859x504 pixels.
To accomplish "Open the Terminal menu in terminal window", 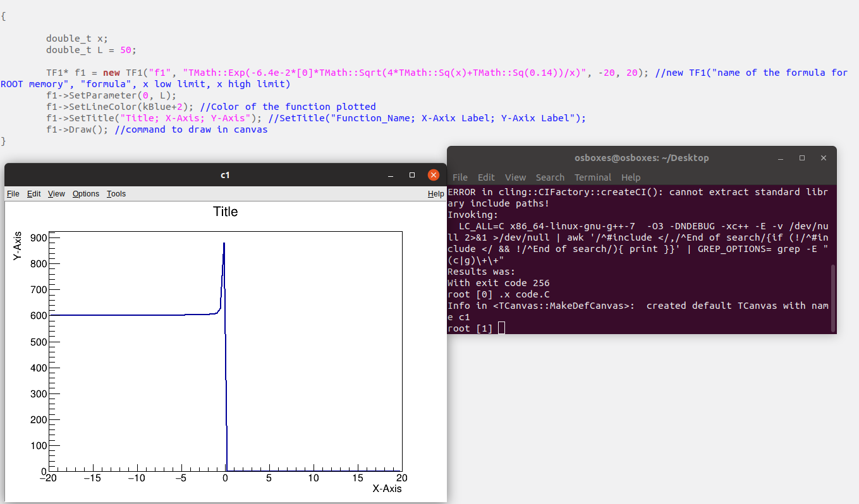I will pyautogui.click(x=592, y=177).
